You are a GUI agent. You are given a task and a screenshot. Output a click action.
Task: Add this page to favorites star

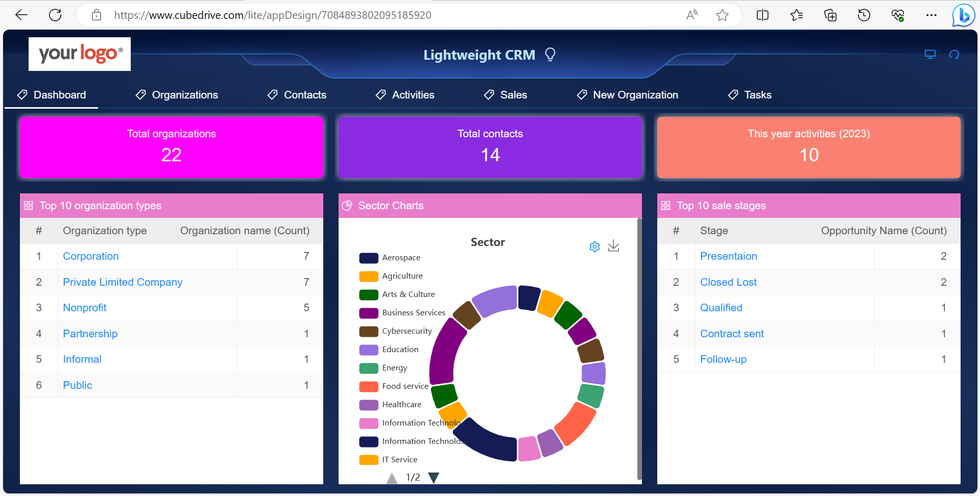point(722,15)
